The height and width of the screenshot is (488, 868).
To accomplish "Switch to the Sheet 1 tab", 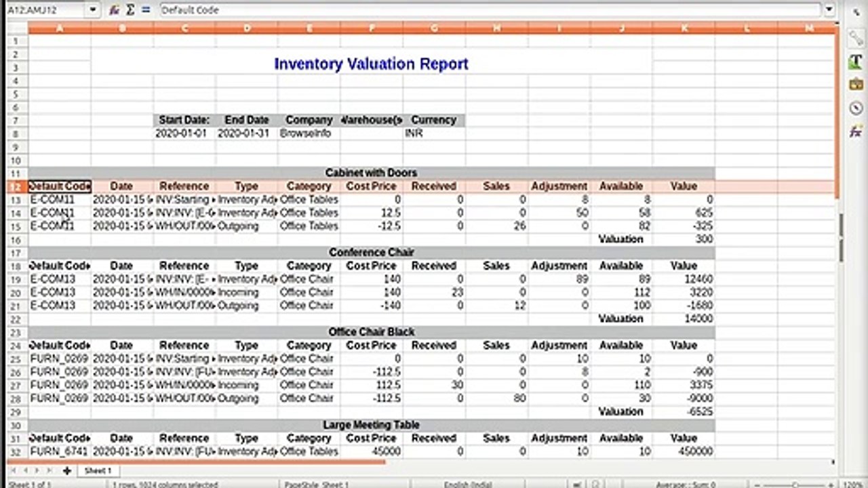I will coord(98,470).
